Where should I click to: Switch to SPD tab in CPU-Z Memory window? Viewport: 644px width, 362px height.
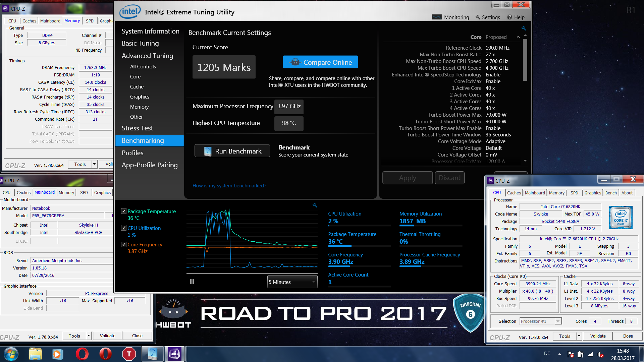(90, 21)
